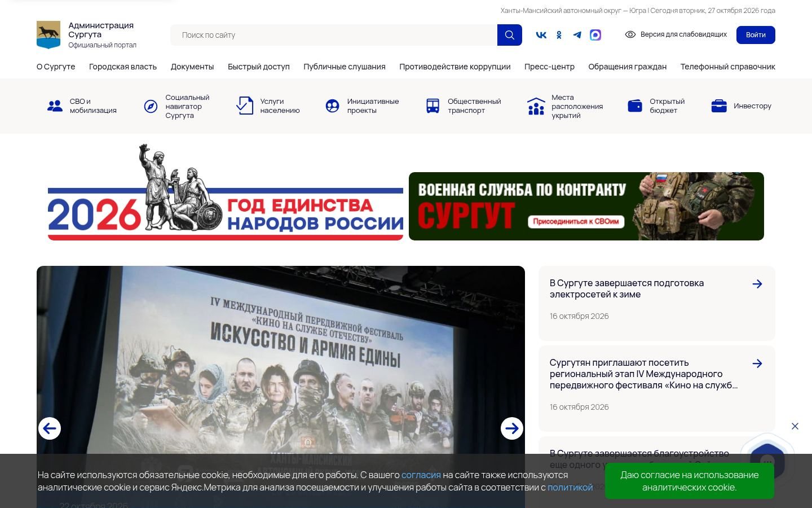
Task: Open the Быстрый доступ menu
Action: [x=259, y=67]
